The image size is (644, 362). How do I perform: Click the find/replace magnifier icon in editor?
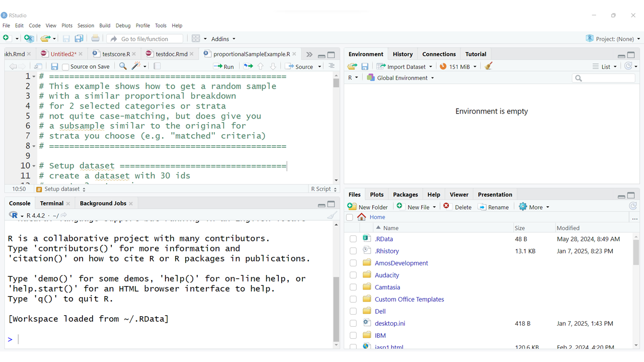click(123, 66)
